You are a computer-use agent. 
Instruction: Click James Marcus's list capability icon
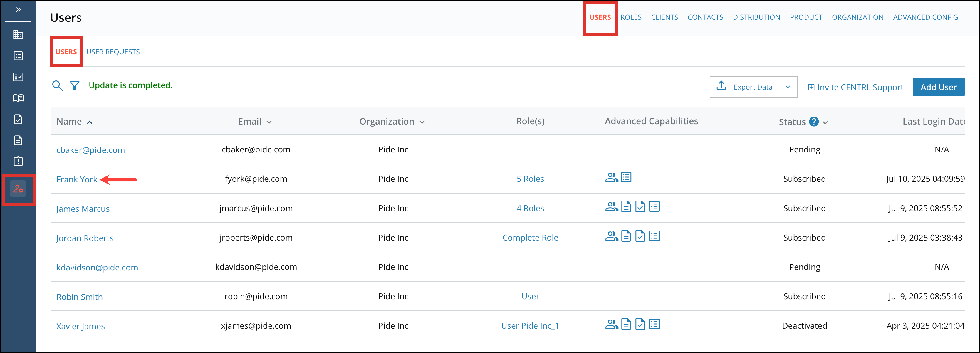coord(654,207)
